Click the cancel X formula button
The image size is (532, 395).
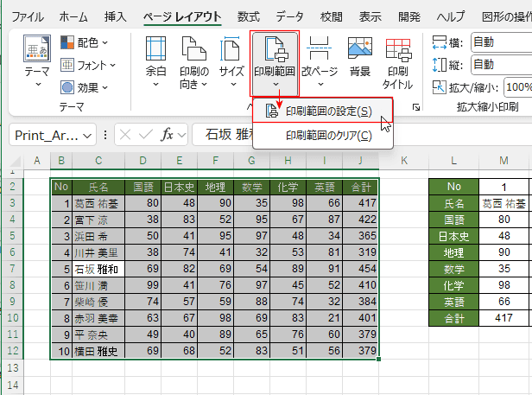[x=125, y=135]
